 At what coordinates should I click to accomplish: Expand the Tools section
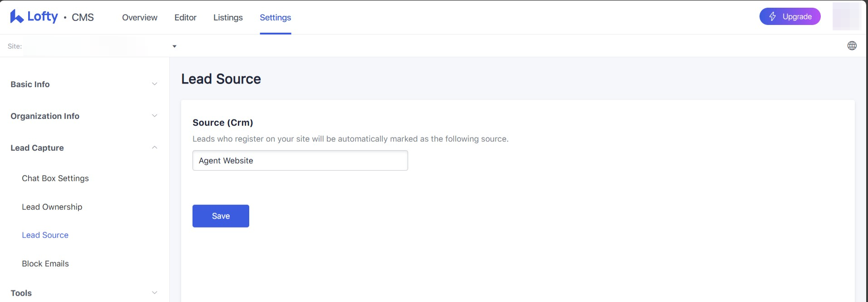(x=154, y=293)
